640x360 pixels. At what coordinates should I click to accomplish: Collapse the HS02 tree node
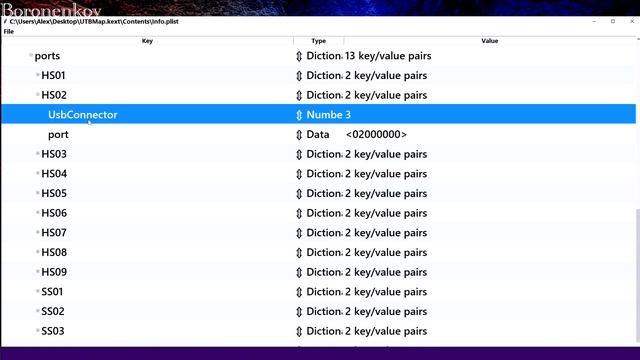click(38, 94)
